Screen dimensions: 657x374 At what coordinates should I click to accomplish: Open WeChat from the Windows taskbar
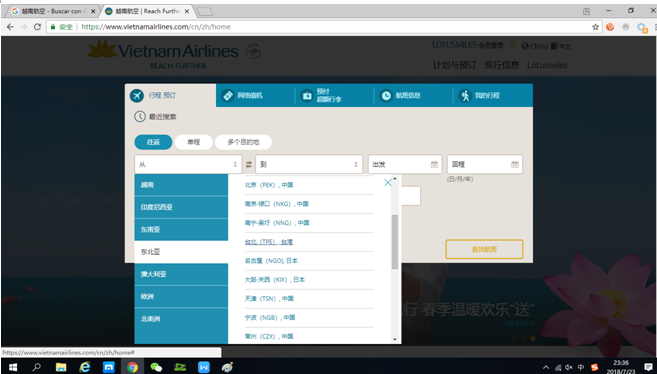156,367
